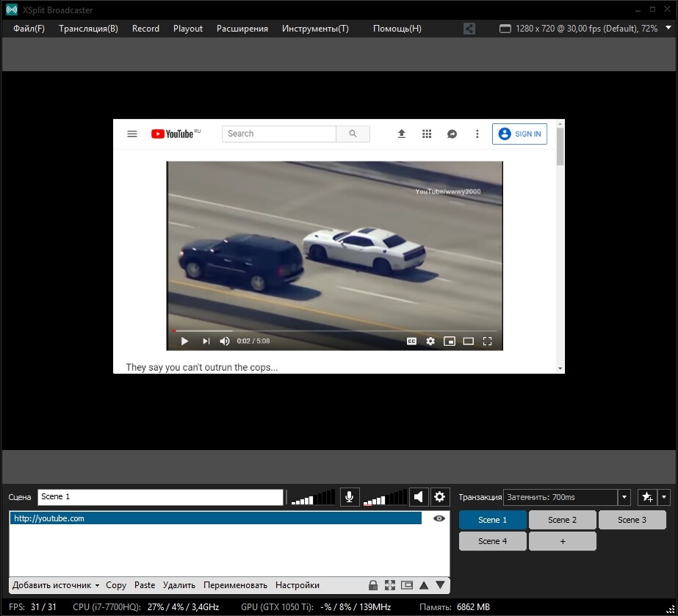The height and width of the screenshot is (616, 678).
Task: Skip to next video in player
Action: (x=206, y=341)
